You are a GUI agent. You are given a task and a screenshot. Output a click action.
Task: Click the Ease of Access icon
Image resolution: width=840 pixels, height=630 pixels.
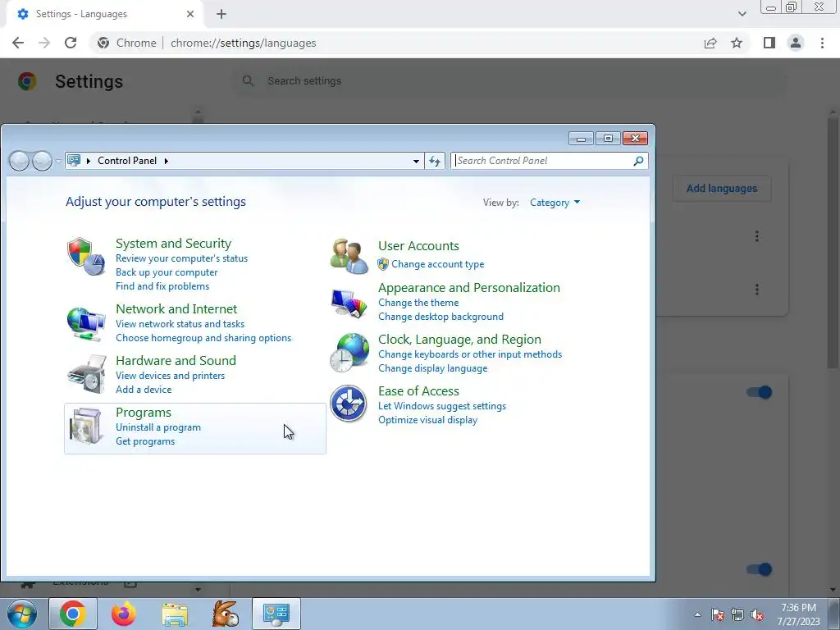click(348, 404)
